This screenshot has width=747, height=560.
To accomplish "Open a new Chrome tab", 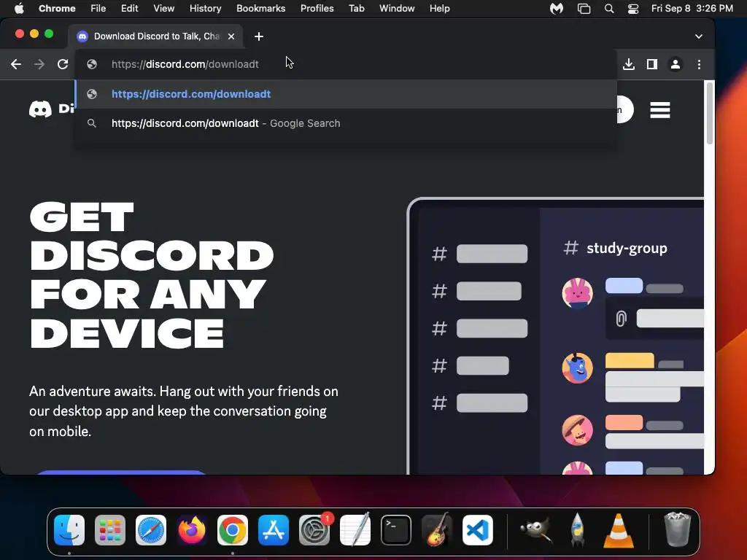I will tap(259, 36).
